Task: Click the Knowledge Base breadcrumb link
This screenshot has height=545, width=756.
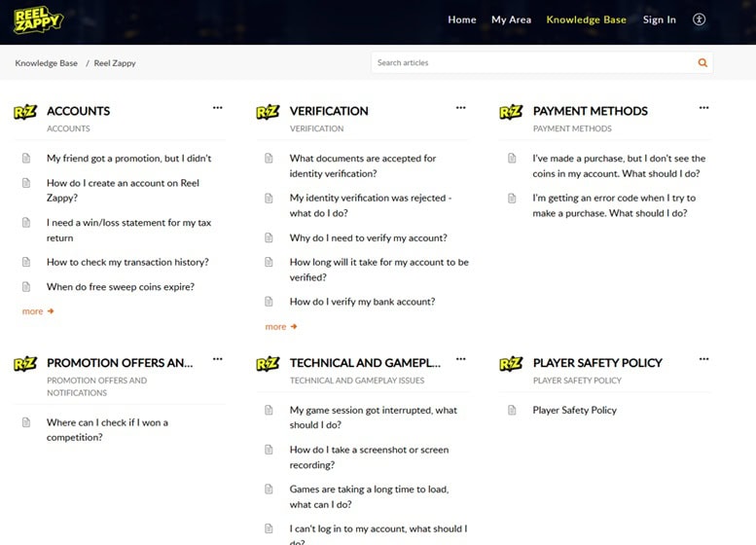Action: pyautogui.click(x=47, y=63)
